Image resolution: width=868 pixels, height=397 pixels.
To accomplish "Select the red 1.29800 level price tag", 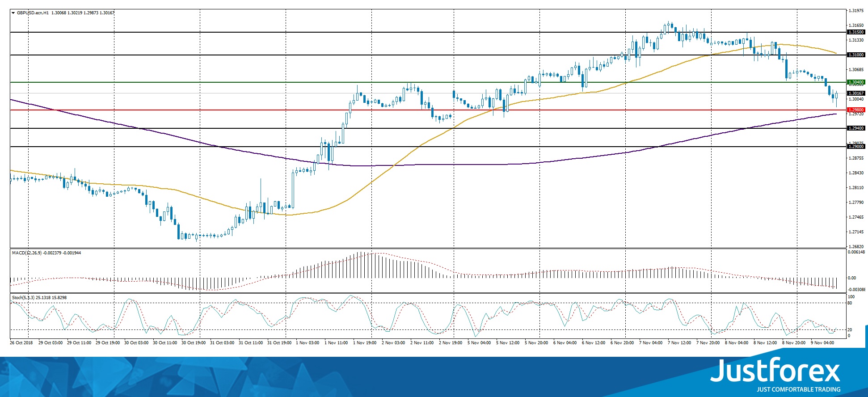I will coord(856,110).
